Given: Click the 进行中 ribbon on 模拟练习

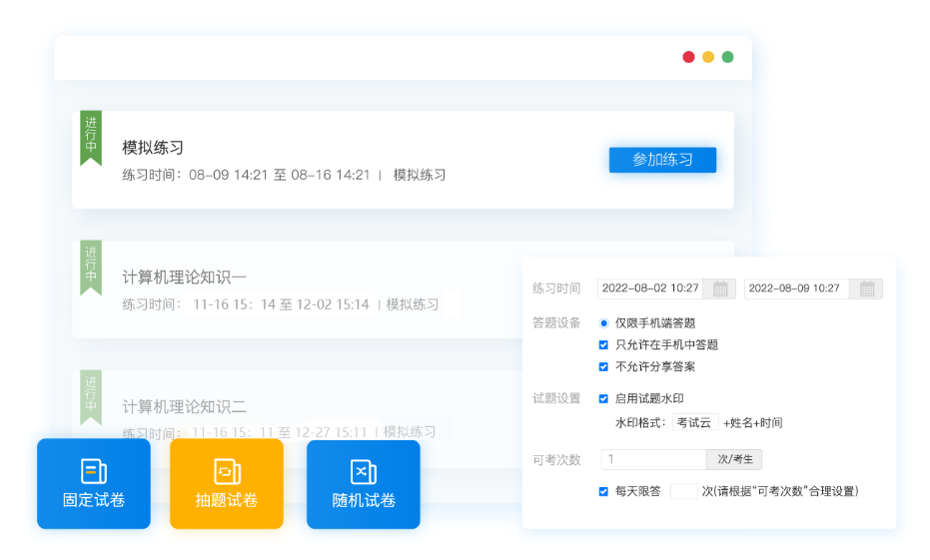Looking at the screenshot, I should [x=91, y=137].
